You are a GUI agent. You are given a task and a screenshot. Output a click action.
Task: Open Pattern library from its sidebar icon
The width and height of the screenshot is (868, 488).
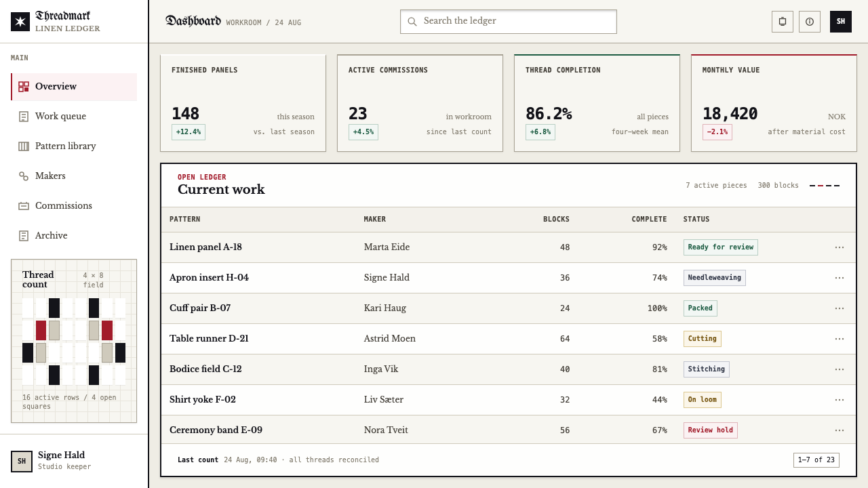point(24,146)
